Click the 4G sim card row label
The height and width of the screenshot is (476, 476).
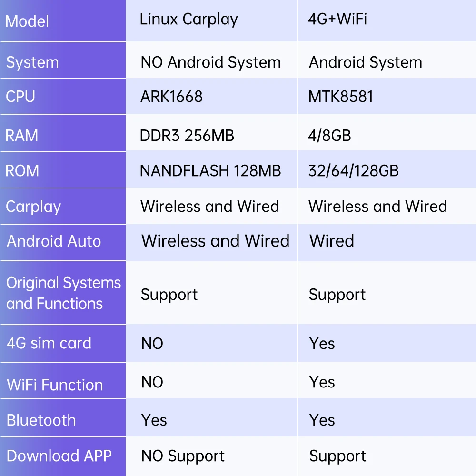49,343
